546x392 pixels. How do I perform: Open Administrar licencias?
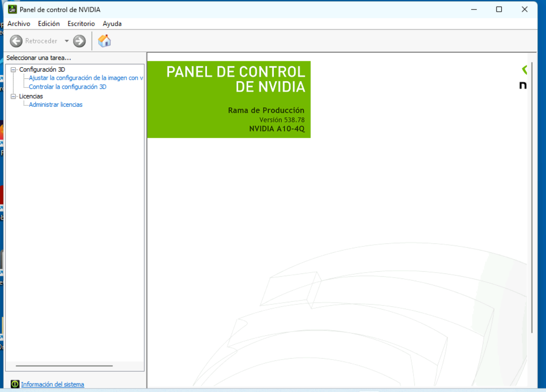tap(55, 105)
